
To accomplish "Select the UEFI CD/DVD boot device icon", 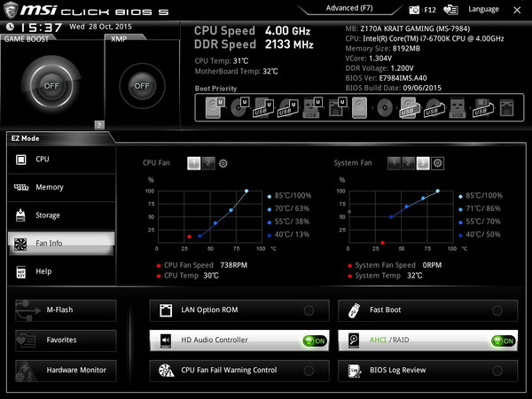I will [x=240, y=107].
